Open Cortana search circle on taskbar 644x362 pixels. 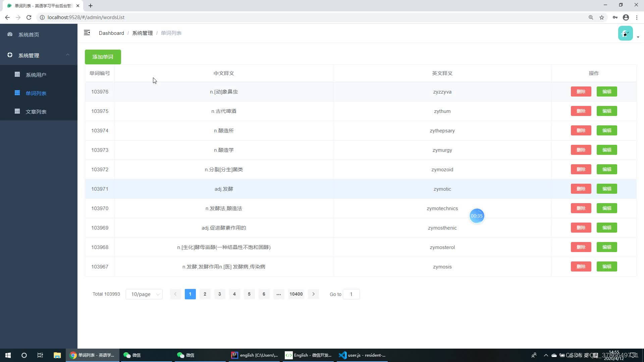24,355
